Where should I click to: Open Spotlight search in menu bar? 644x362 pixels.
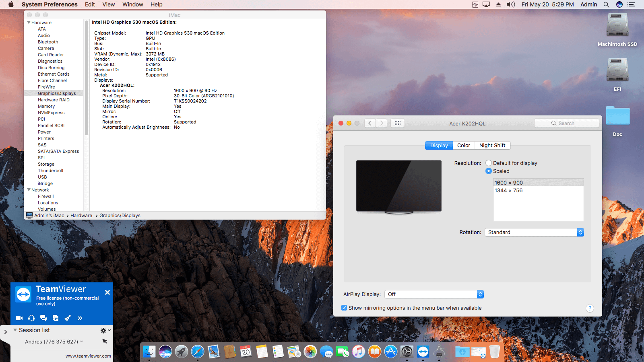pyautogui.click(x=606, y=4)
